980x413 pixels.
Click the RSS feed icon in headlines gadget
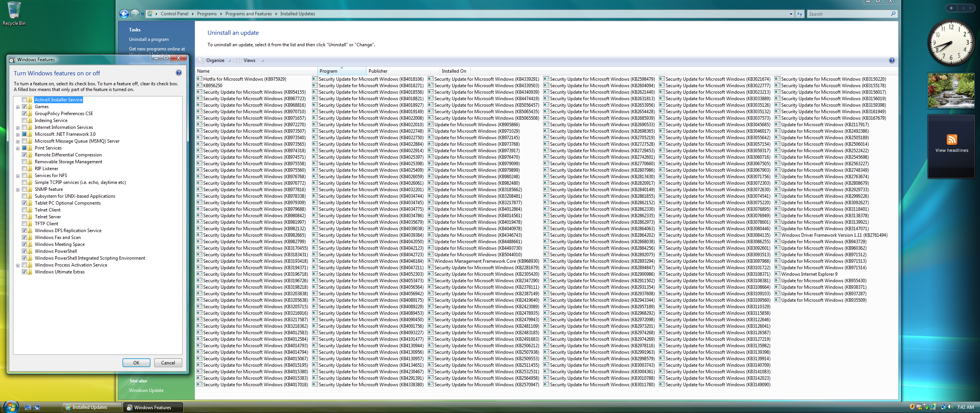[952, 140]
